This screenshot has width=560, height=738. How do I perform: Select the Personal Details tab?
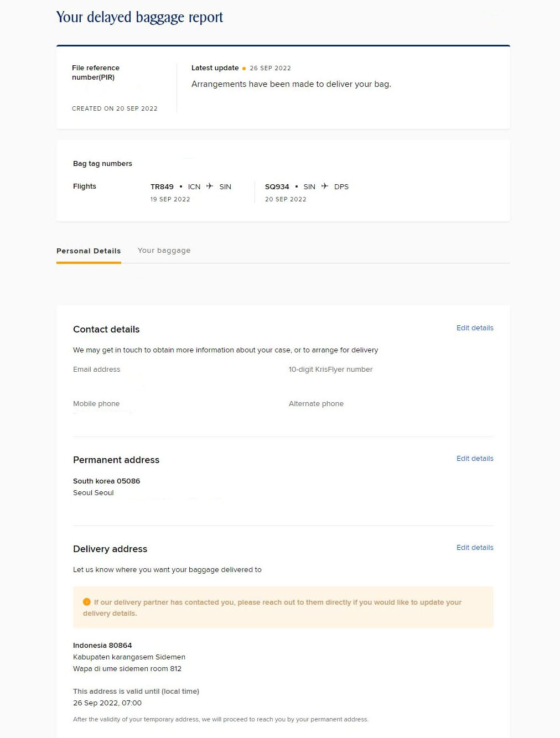click(88, 251)
